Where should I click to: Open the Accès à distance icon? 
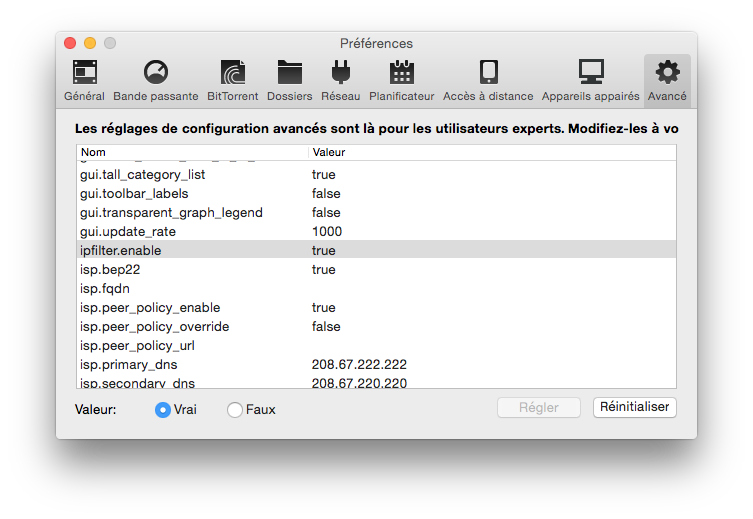488,72
